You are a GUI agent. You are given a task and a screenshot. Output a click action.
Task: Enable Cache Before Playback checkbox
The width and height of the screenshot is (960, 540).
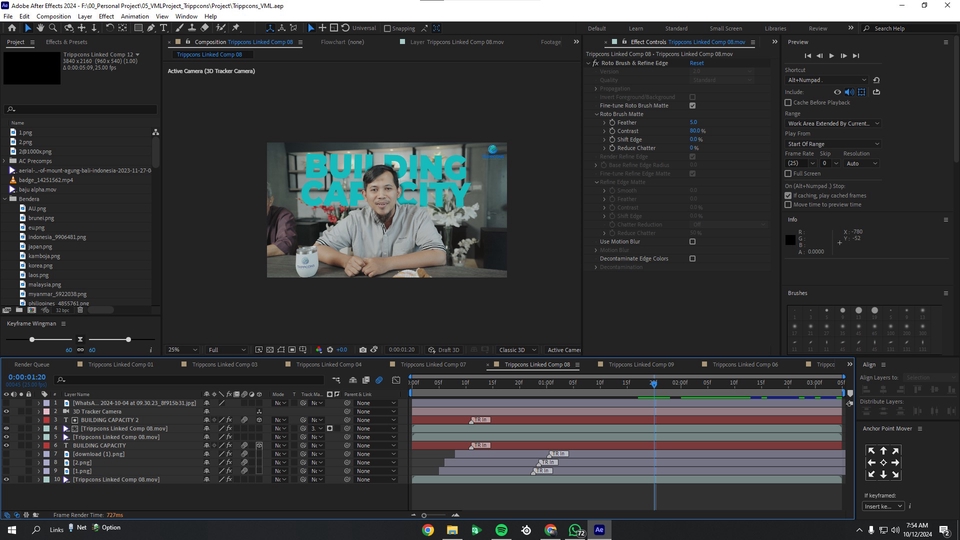pos(789,103)
